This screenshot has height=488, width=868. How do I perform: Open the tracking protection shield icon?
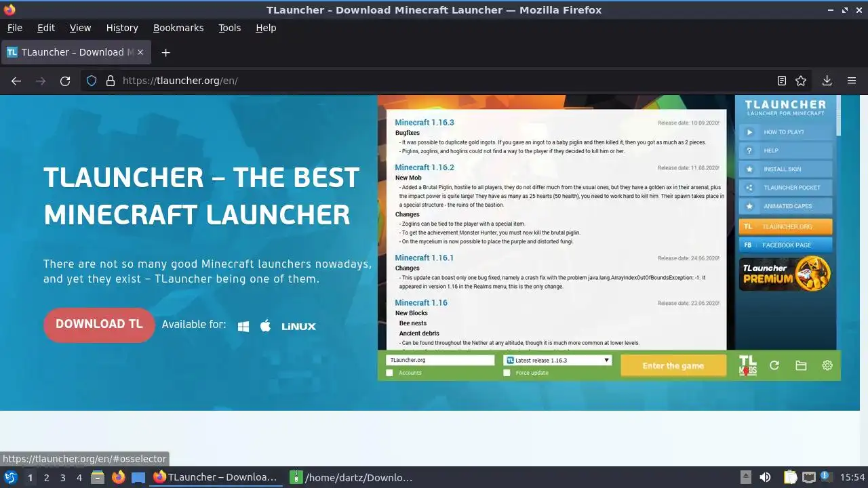coord(92,81)
